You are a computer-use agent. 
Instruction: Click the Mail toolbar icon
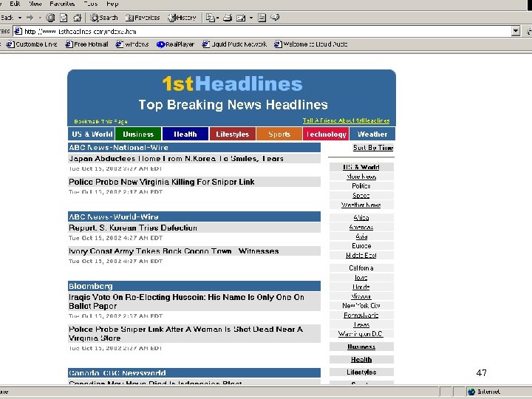click(211, 18)
